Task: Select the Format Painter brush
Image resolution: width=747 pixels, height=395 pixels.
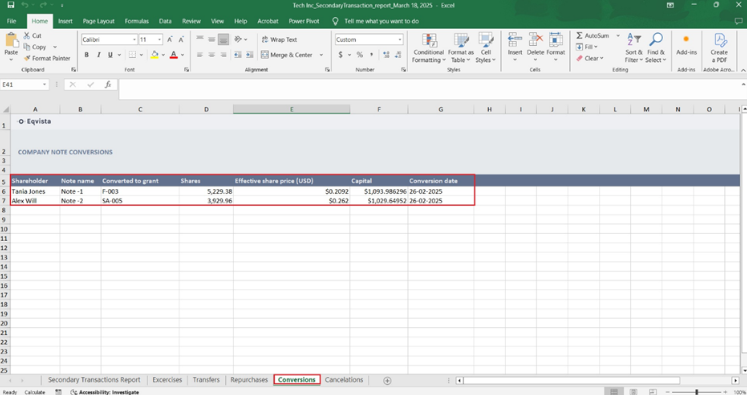Action: point(27,58)
